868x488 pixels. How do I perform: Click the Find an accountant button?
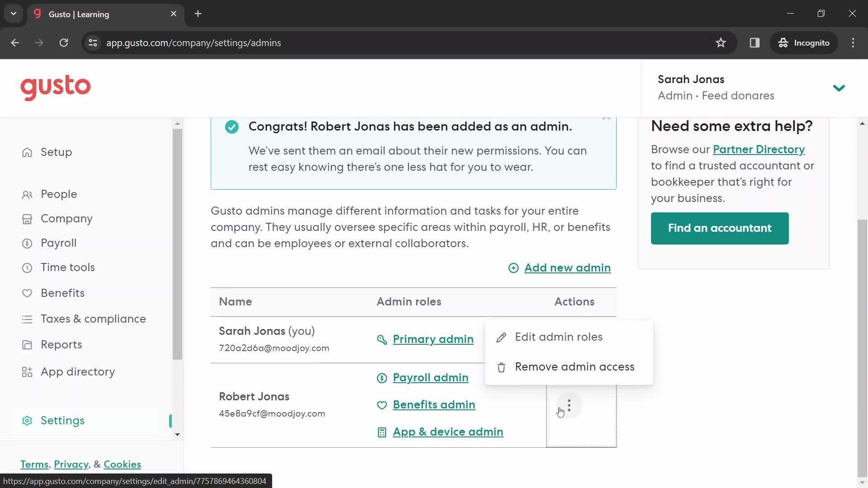pyautogui.click(x=720, y=228)
